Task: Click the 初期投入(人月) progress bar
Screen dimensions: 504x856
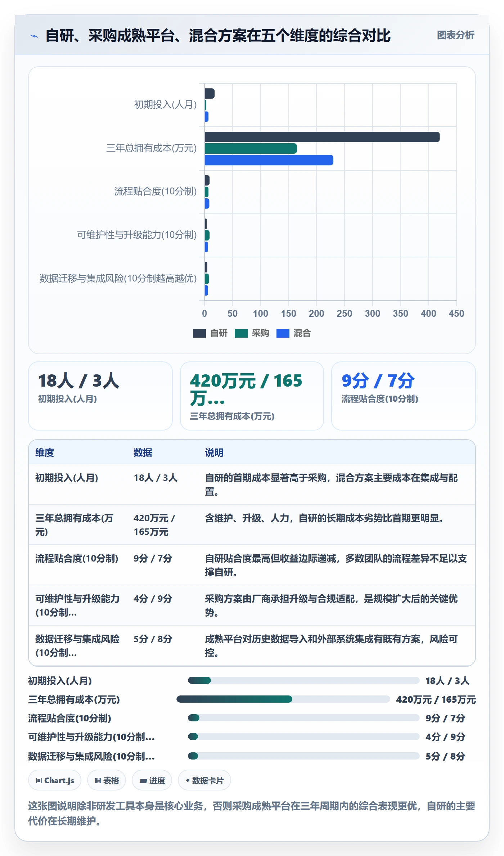Action: pos(304,680)
